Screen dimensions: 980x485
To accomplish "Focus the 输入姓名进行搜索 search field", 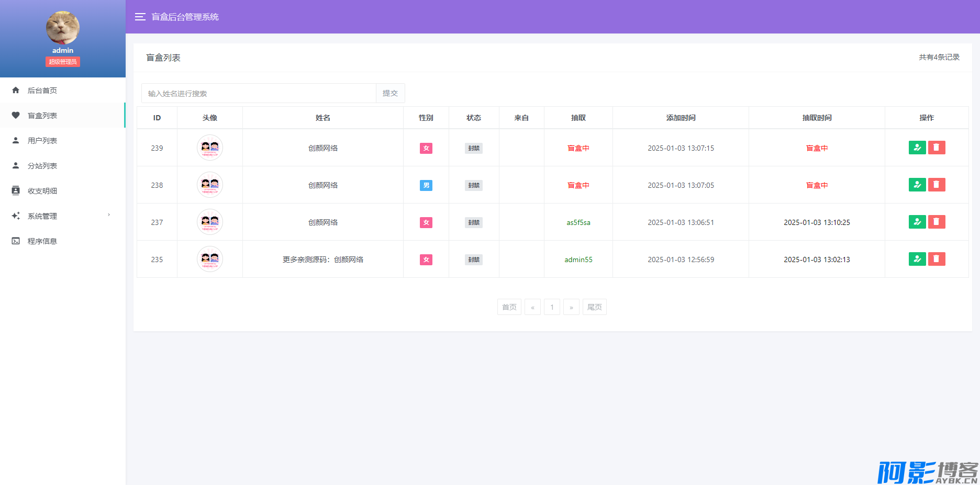I will tap(259, 93).
